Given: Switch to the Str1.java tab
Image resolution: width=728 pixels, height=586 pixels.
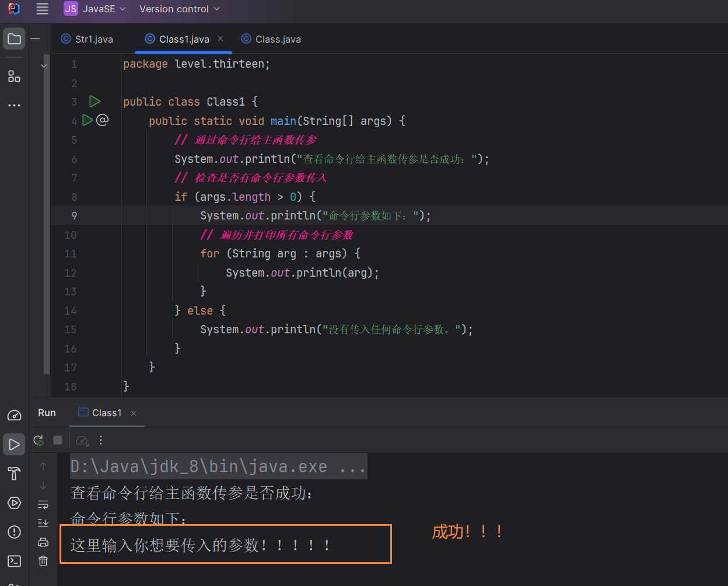Looking at the screenshot, I should click(87, 39).
